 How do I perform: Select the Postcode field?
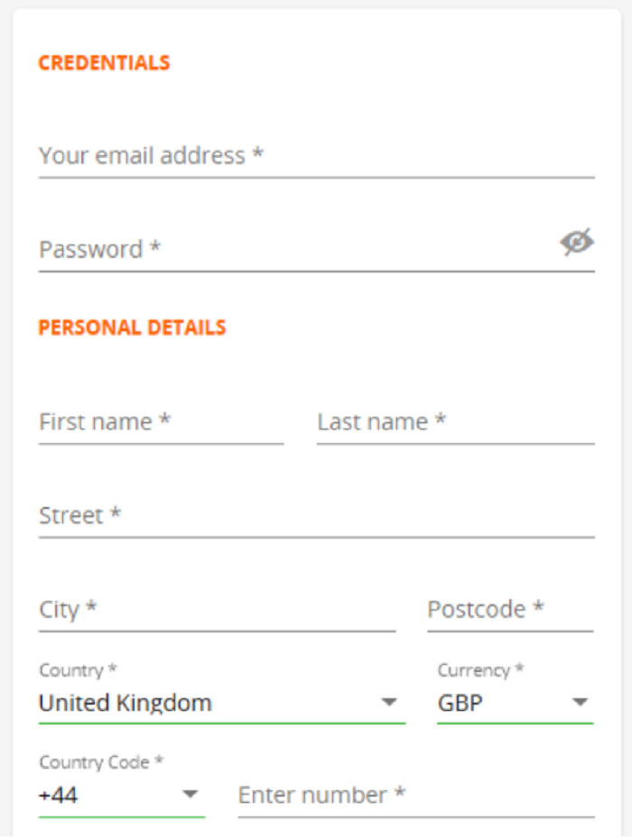pos(510,610)
